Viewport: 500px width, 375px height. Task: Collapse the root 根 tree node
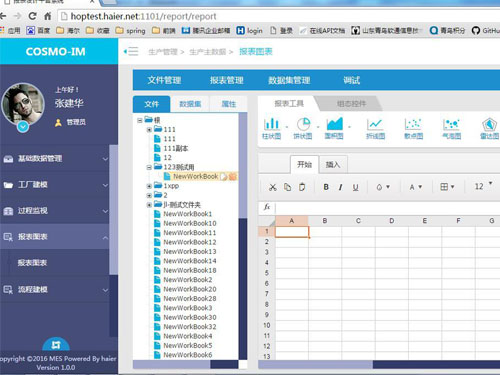pos(140,120)
